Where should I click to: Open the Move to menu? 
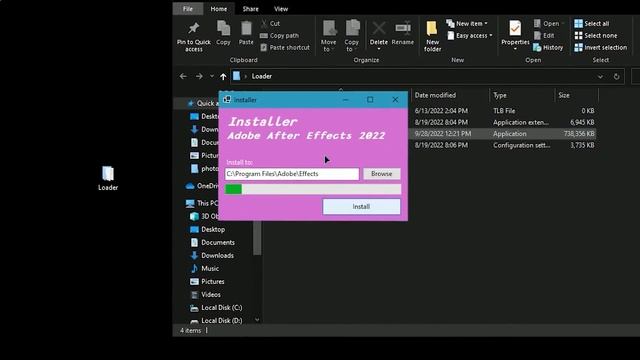(x=329, y=36)
